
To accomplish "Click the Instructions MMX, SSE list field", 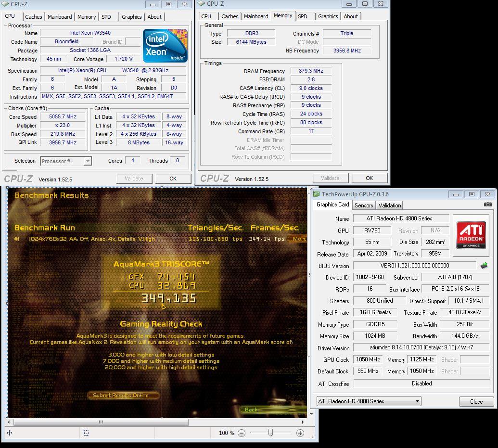I will [114, 96].
